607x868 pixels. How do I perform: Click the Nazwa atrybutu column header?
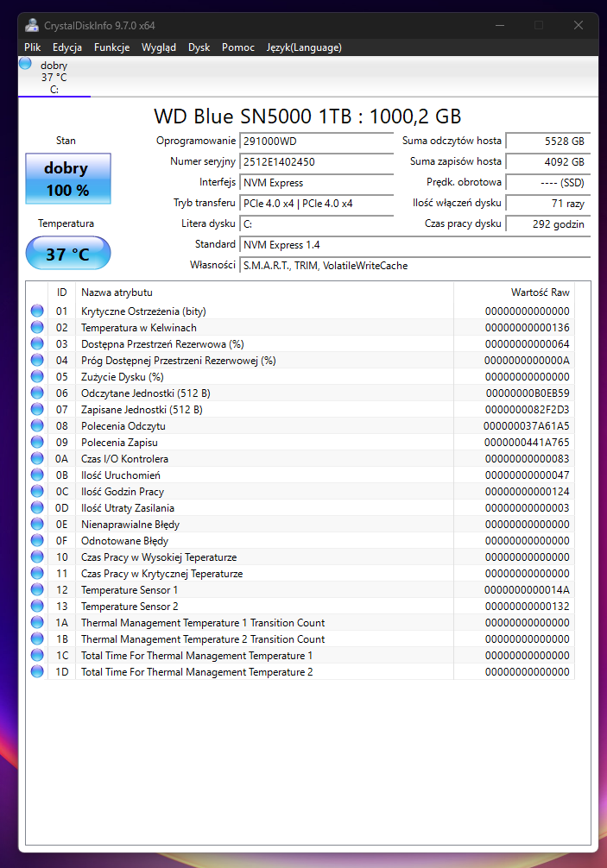(117, 292)
